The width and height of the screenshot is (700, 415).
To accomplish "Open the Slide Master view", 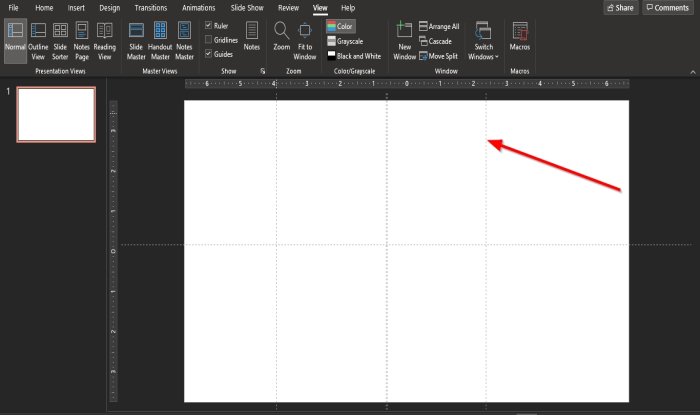I will coord(136,41).
